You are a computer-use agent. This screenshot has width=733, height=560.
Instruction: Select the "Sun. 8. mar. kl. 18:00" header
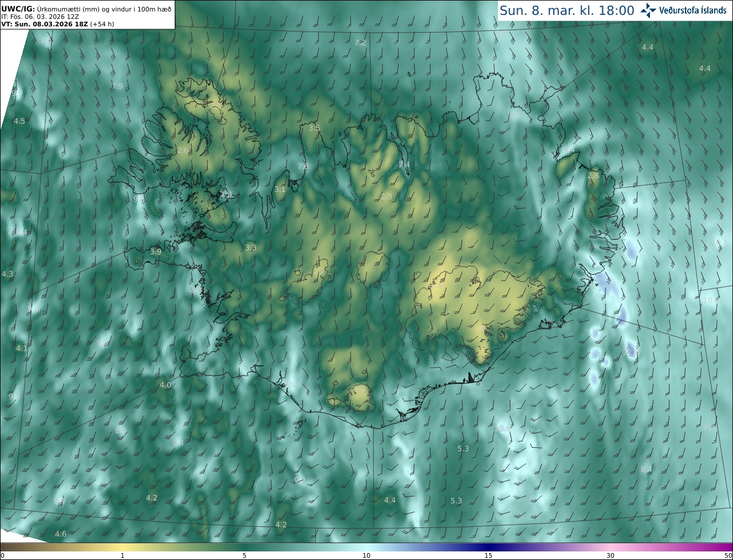point(567,10)
